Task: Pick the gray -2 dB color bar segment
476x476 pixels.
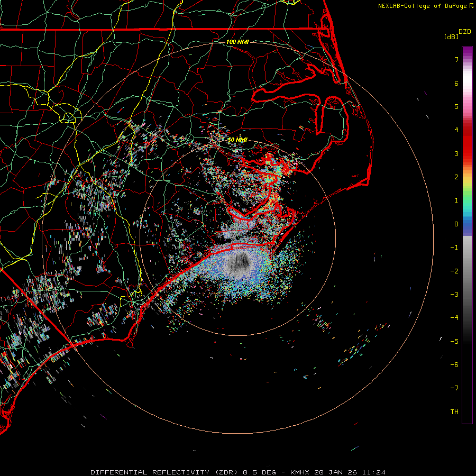Action: [x=467, y=271]
